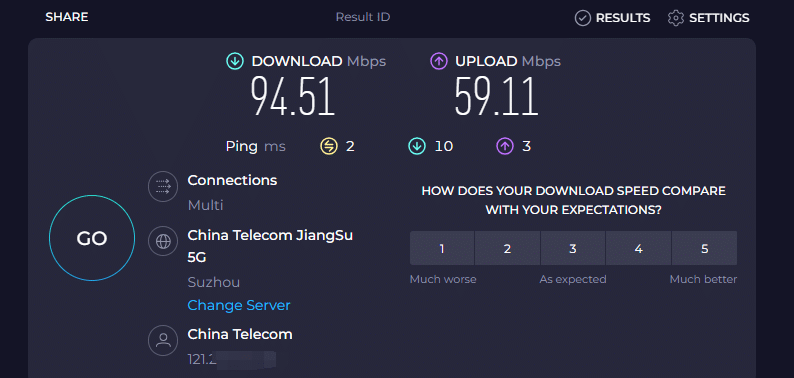Click the yellow idle ping icon

[x=329, y=146]
